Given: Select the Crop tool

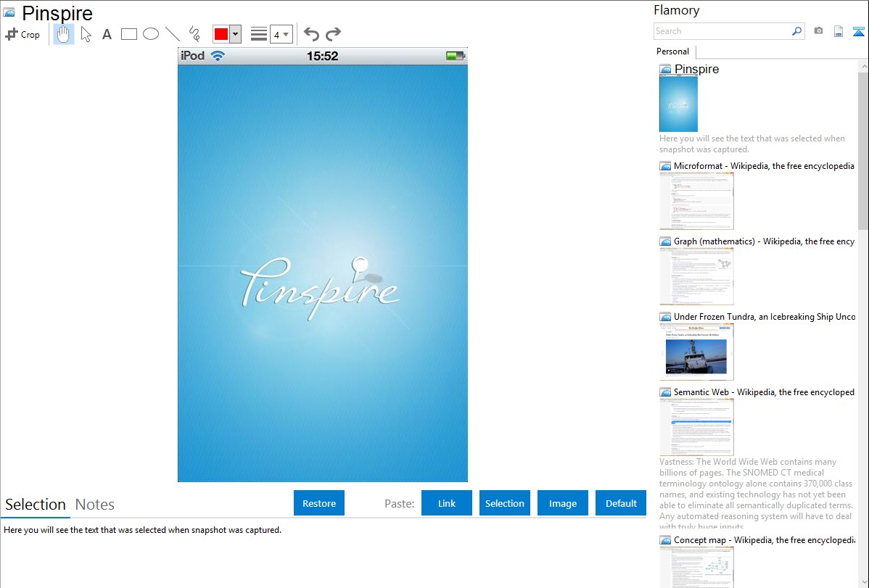Looking at the screenshot, I should (22, 34).
